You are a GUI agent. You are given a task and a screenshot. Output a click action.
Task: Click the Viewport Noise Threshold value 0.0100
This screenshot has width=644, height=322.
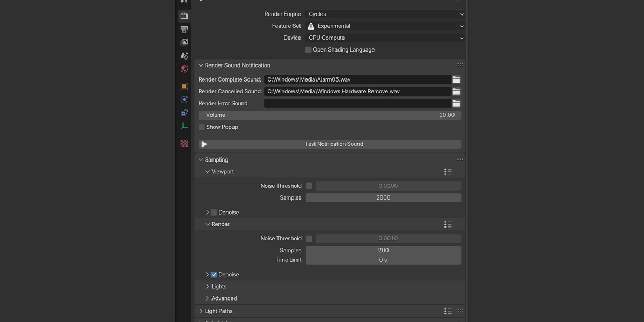click(388, 186)
